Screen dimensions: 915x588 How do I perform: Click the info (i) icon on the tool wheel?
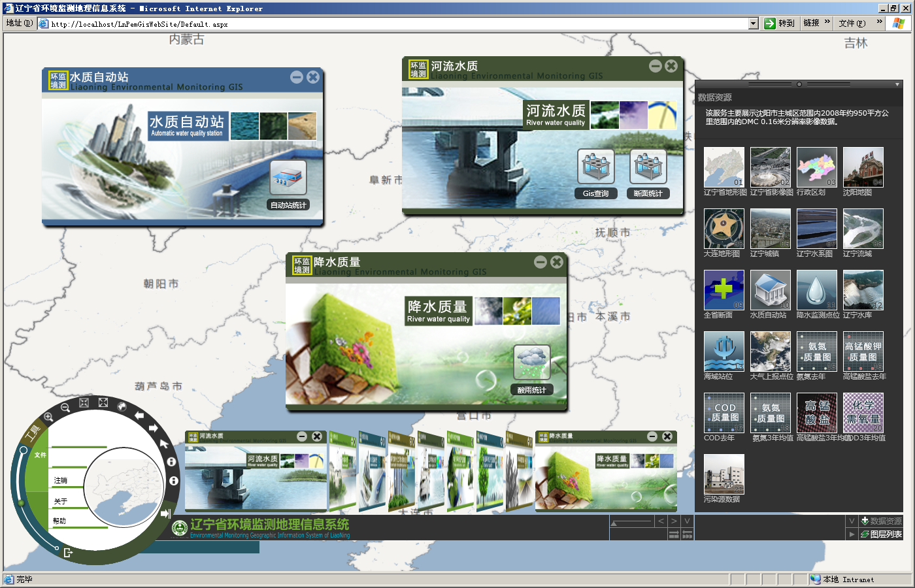coord(171,461)
